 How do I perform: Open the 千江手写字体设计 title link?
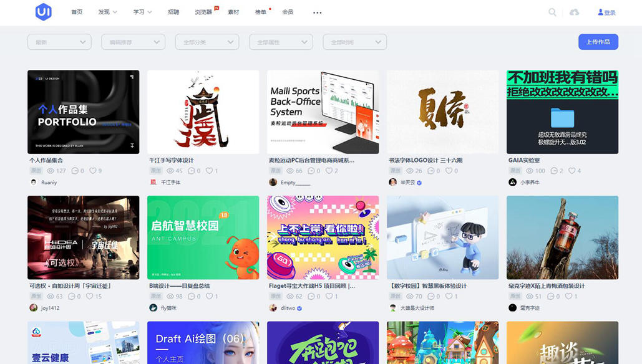(172, 160)
